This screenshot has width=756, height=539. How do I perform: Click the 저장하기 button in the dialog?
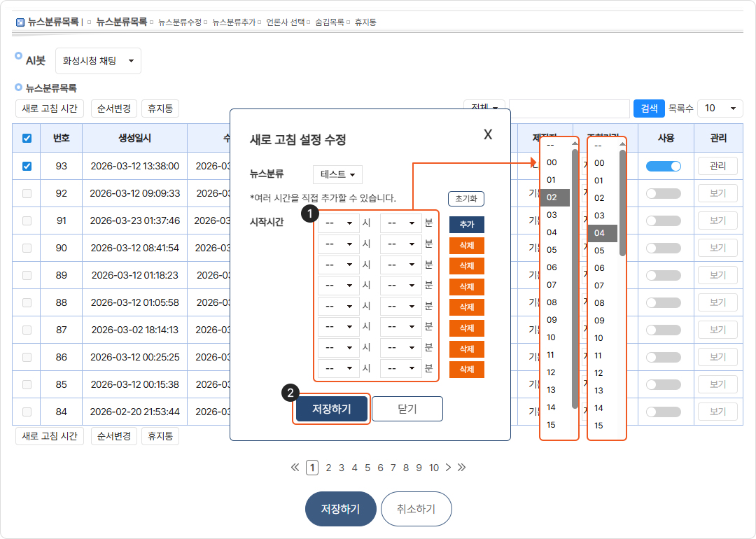click(331, 409)
